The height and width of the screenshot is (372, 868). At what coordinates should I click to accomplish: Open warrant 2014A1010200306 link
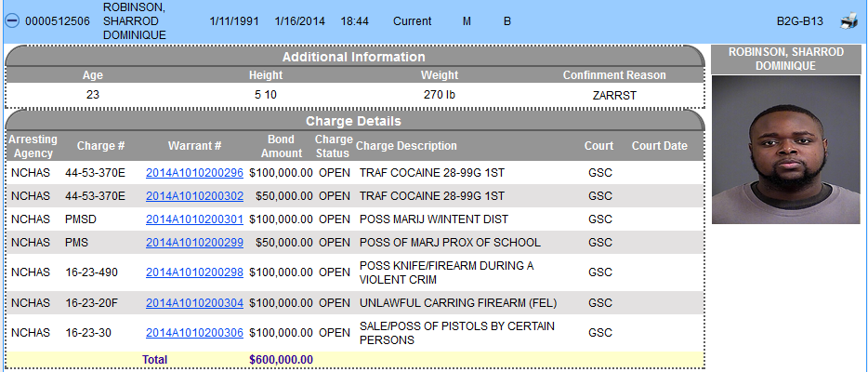point(194,333)
